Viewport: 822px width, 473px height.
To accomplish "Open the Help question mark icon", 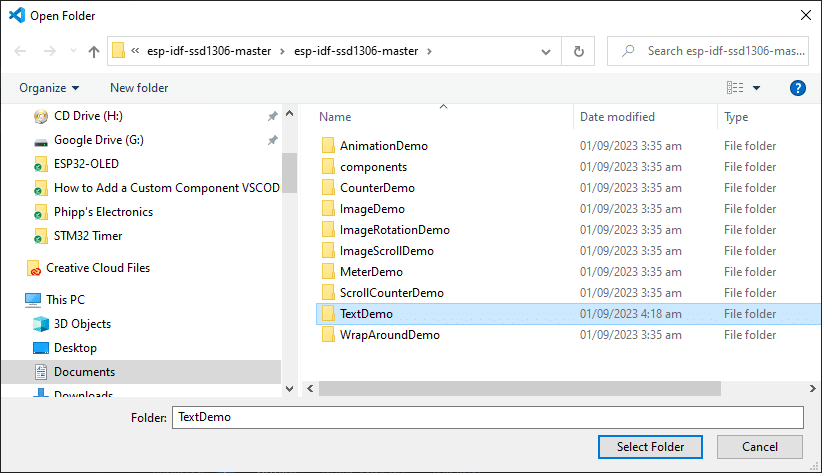I will 797,88.
